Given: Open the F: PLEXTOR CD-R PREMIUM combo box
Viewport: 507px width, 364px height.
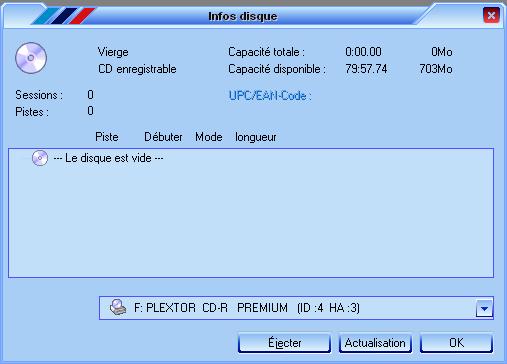Looking at the screenshot, I should (x=296, y=308).
